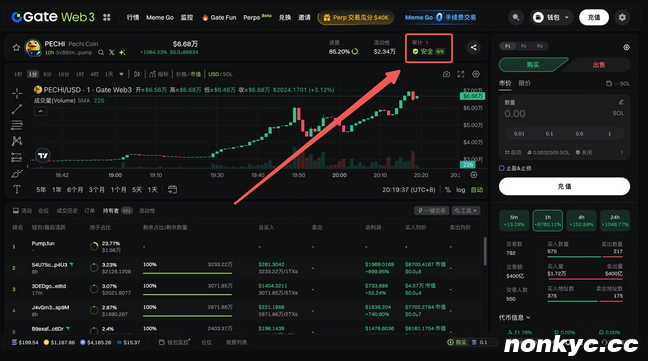This screenshot has height=361, width=648.
Task: Select the 1h stats period card
Action: (548, 221)
